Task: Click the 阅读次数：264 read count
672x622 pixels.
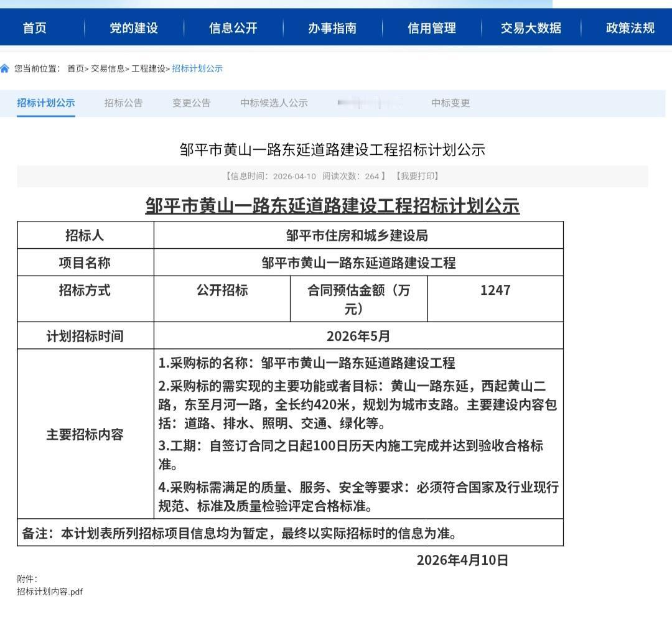Action: pos(351,176)
